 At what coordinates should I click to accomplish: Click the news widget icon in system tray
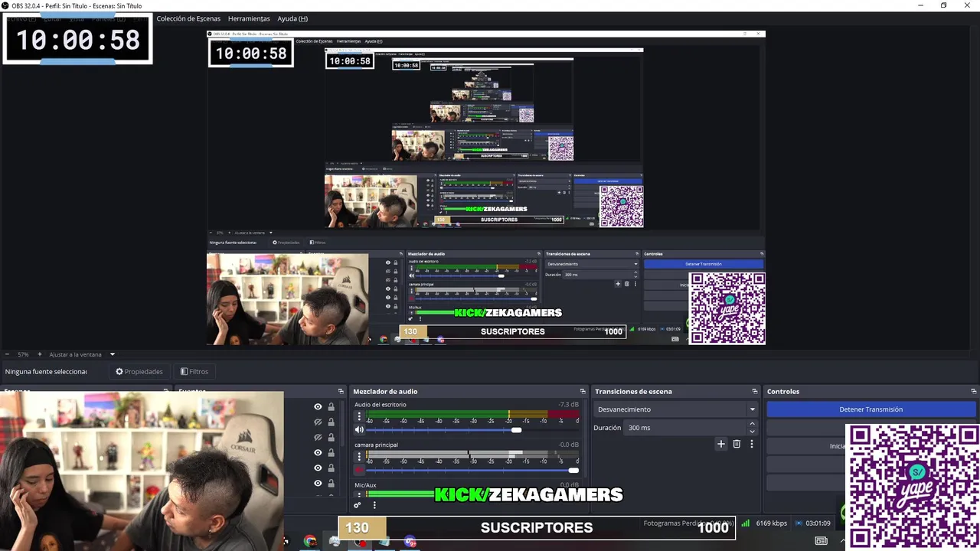click(x=821, y=541)
